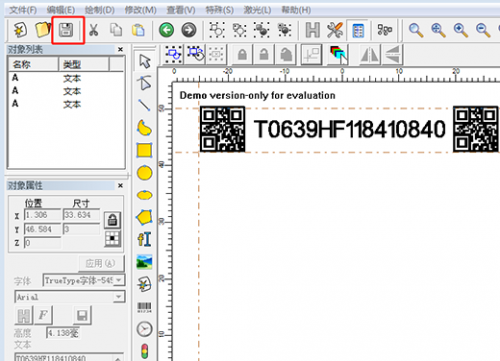
Task: Click the Open file folder icon
Action: 43,30
